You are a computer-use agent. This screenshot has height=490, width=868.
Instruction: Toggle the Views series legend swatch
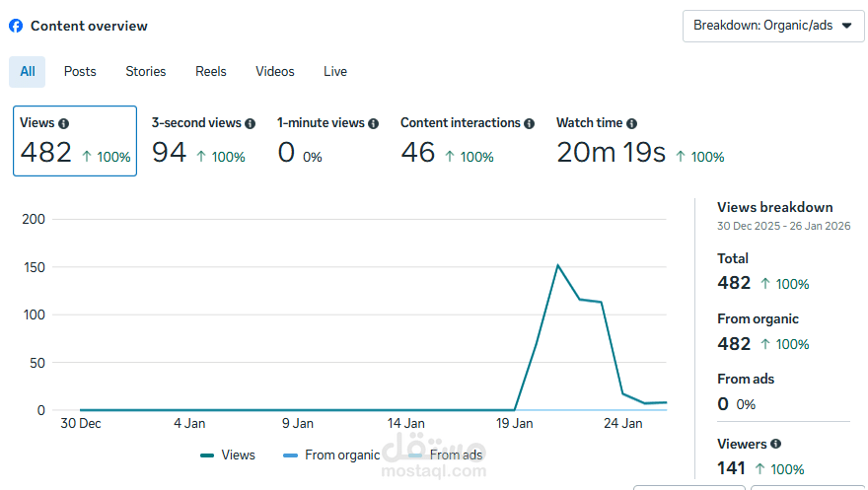(208, 455)
